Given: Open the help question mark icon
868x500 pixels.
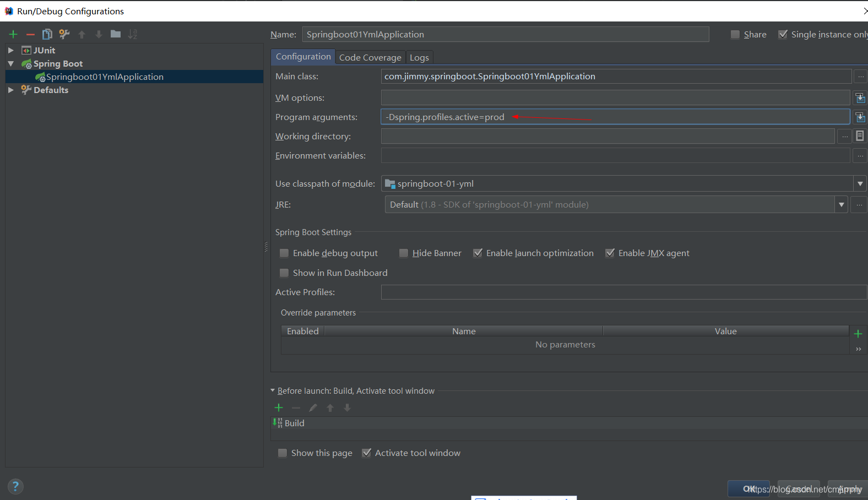Looking at the screenshot, I should coord(15,486).
